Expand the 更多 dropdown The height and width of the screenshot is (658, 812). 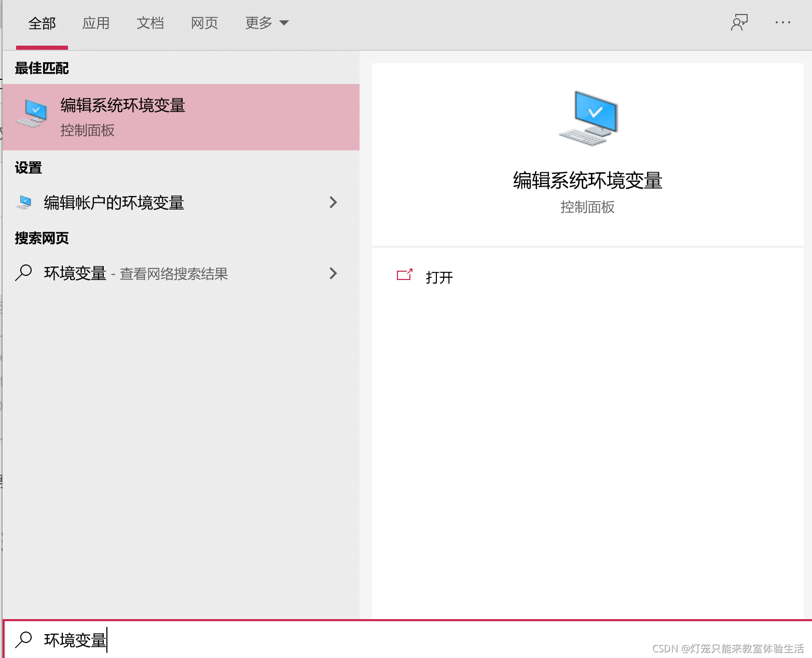[267, 23]
